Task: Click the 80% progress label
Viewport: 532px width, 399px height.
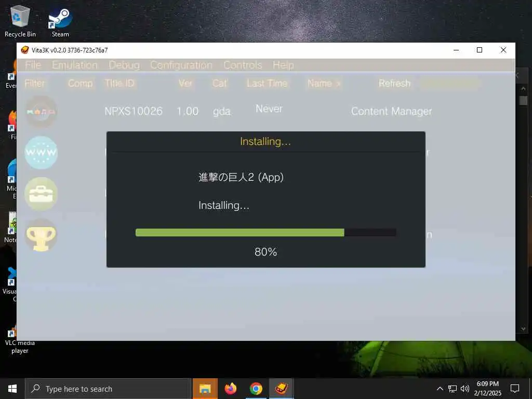Action: point(265,252)
